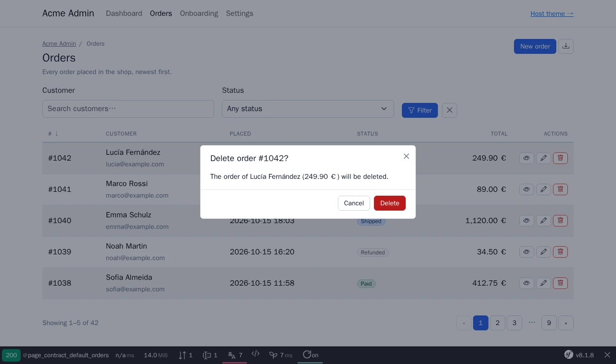View order #1041 with the eye icon
The height and width of the screenshot is (364, 616).
[x=526, y=189]
